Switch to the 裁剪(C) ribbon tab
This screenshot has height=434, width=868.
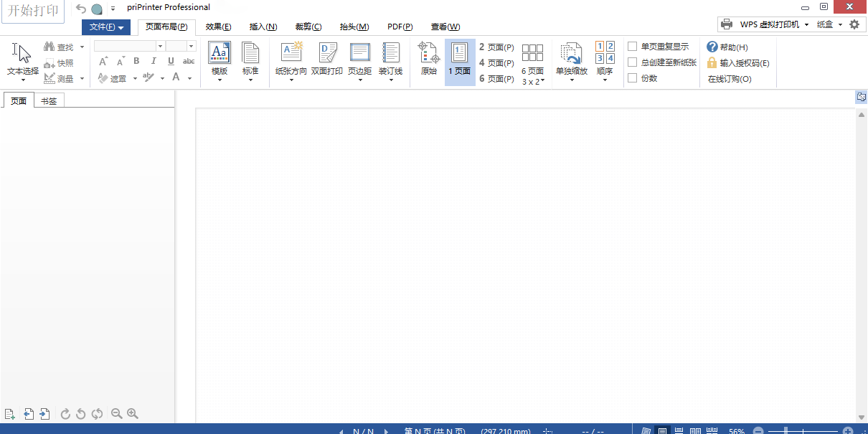pyautogui.click(x=308, y=27)
